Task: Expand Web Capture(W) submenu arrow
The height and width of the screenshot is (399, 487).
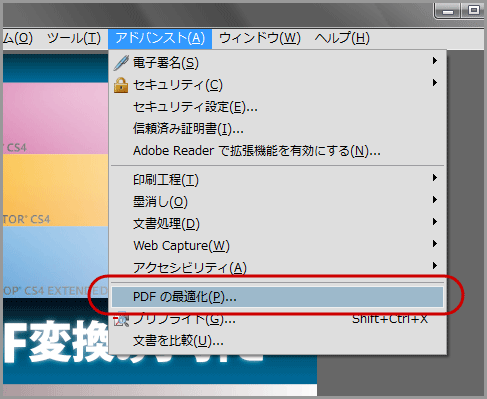Action: (435, 244)
